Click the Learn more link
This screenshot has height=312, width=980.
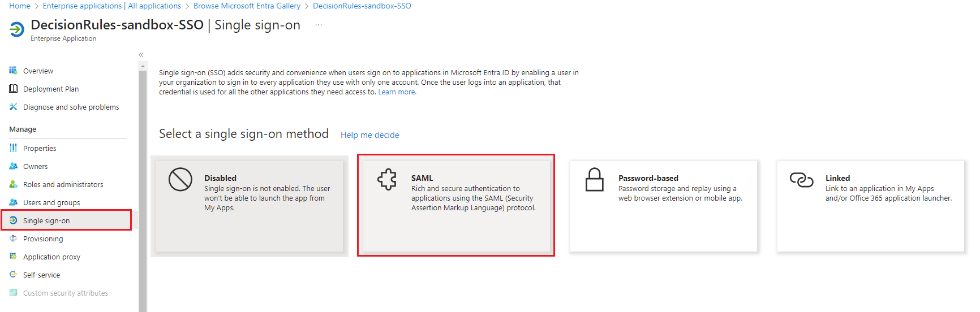(397, 92)
